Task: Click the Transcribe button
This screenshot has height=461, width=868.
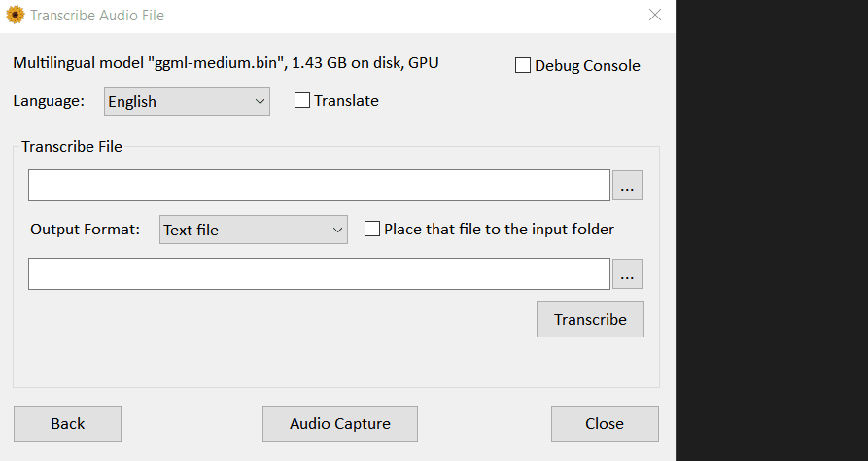Action: tap(590, 319)
